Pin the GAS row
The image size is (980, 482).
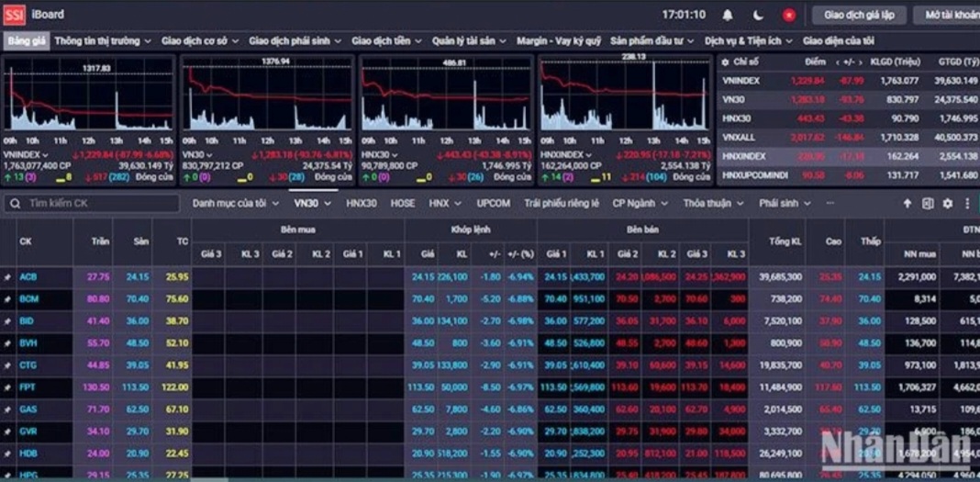point(7,409)
